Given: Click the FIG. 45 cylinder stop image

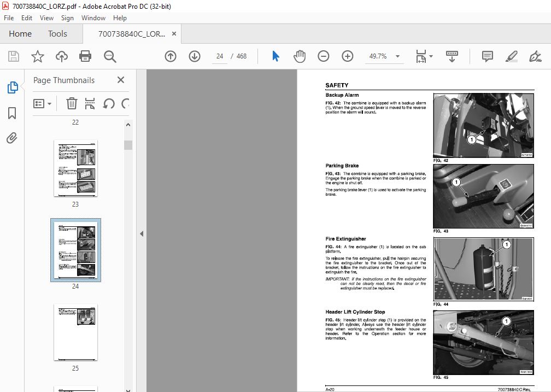Looking at the screenshot, I should pyautogui.click(x=484, y=342).
